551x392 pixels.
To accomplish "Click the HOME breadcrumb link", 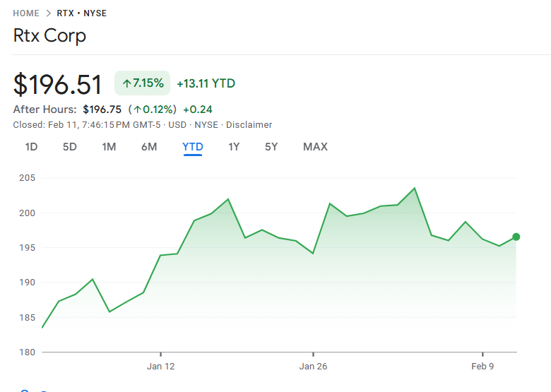I will pos(26,13).
